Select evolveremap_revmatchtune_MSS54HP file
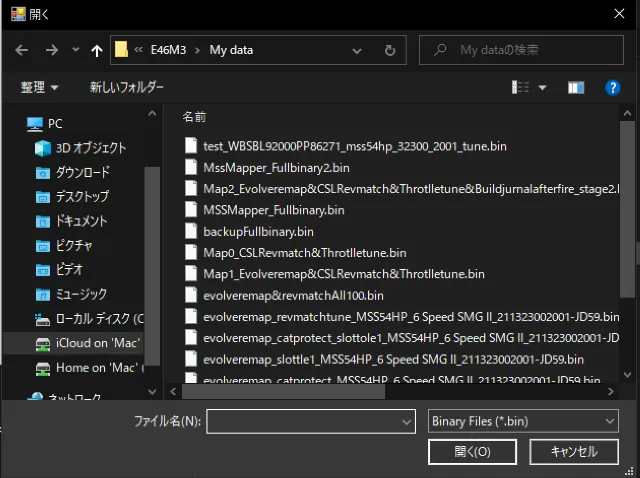This screenshot has width=640, height=478. [401, 316]
